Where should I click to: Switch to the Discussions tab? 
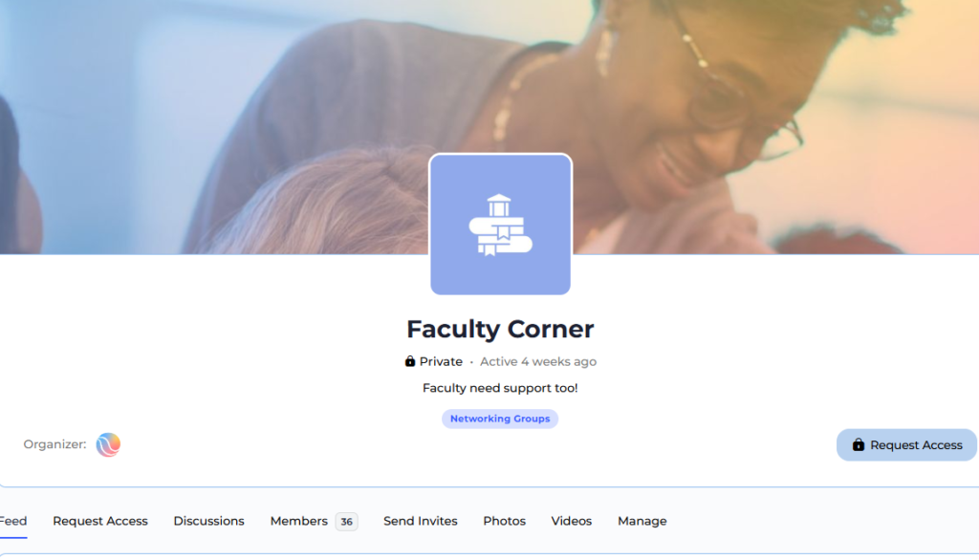pyautogui.click(x=208, y=521)
